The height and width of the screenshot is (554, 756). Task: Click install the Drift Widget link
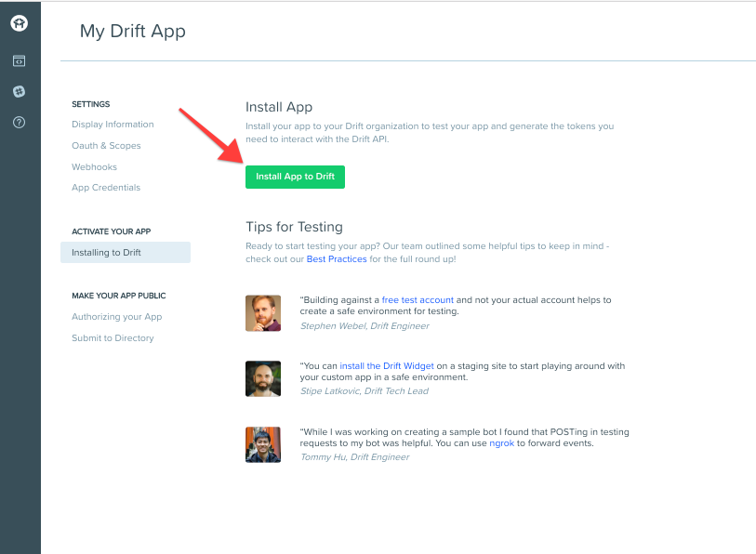387,366
